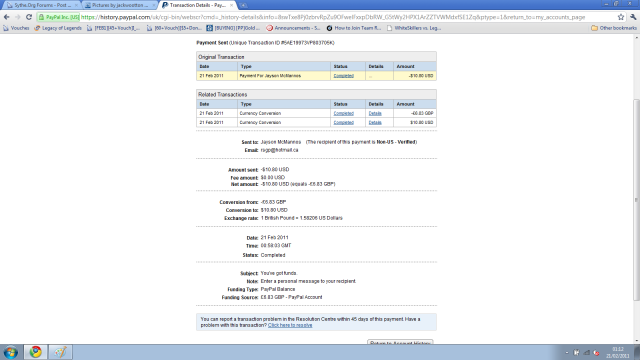Click the 'Click here to resolve' link
This screenshot has width=640, height=360.
tap(290, 325)
